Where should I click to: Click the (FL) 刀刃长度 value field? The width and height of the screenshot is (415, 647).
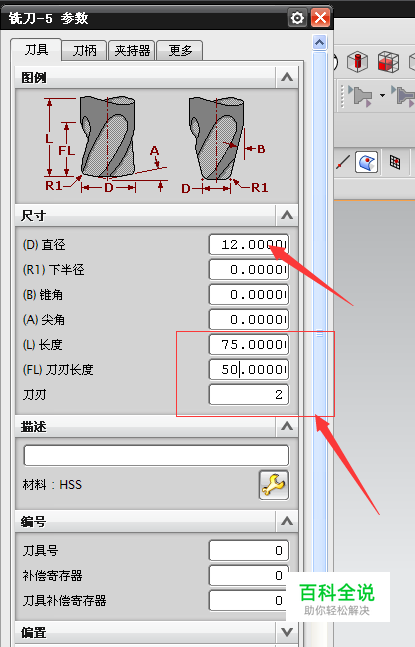point(249,369)
